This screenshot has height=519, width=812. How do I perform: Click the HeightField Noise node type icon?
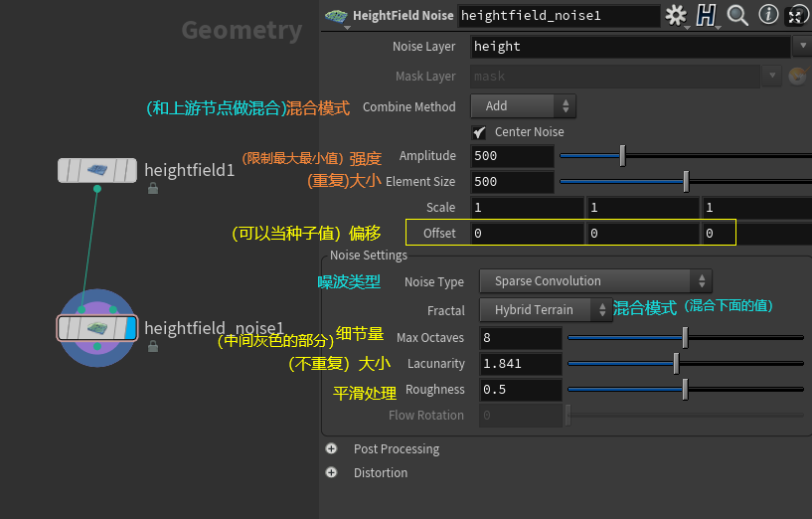(336, 16)
